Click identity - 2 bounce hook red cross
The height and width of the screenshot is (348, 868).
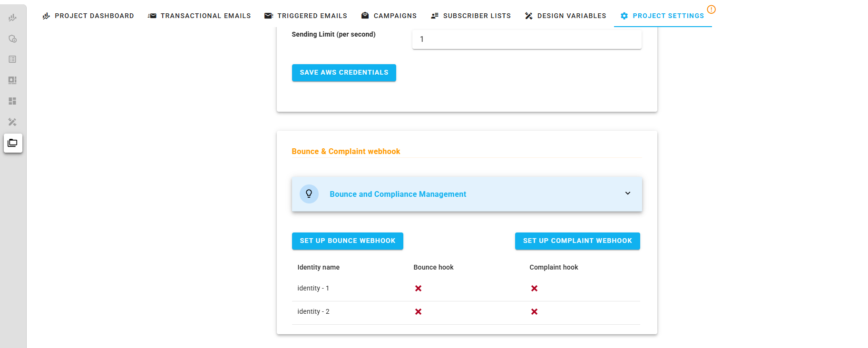(x=418, y=312)
